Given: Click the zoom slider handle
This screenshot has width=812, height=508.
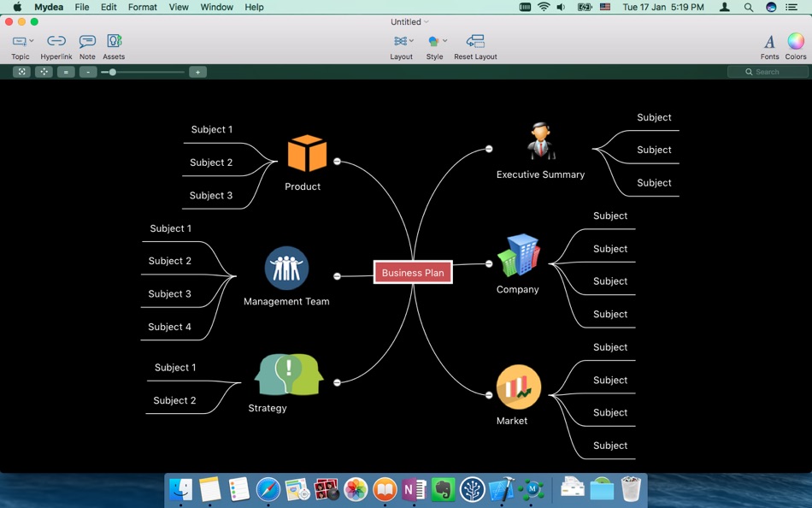Looking at the screenshot, I should 112,72.
